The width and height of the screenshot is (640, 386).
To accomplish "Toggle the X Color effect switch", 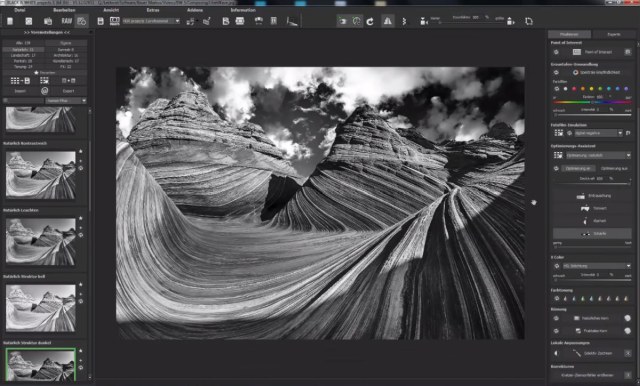I will coord(556,266).
